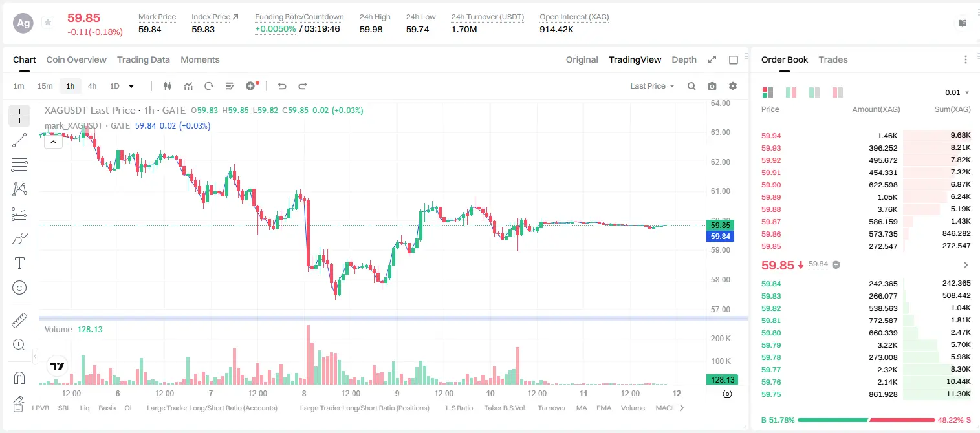Open the candlestick chart style picker
The image size is (980, 433).
click(x=168, y=86)
